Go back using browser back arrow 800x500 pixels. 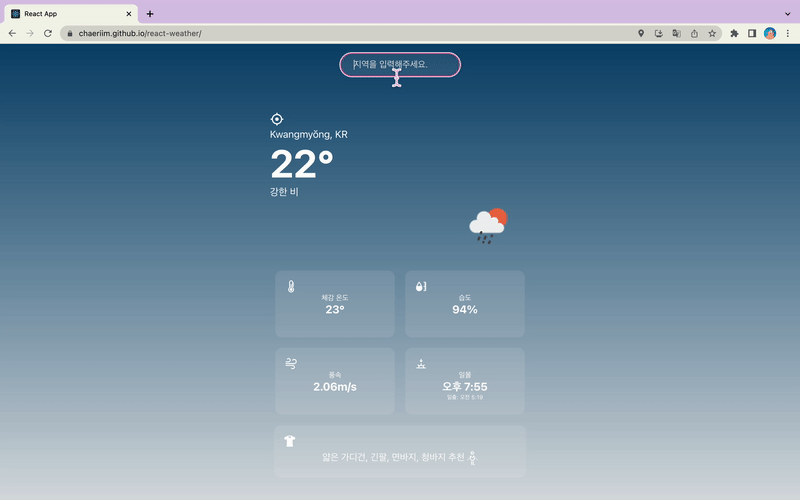click(x=12, y=33)
